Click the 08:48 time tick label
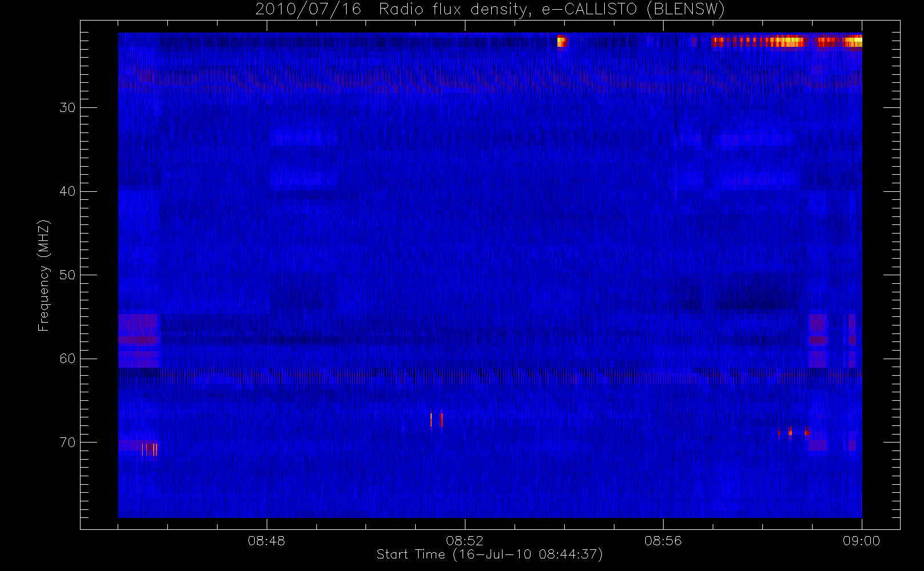Viewport: 924px width, 571px height. [266, 541]
